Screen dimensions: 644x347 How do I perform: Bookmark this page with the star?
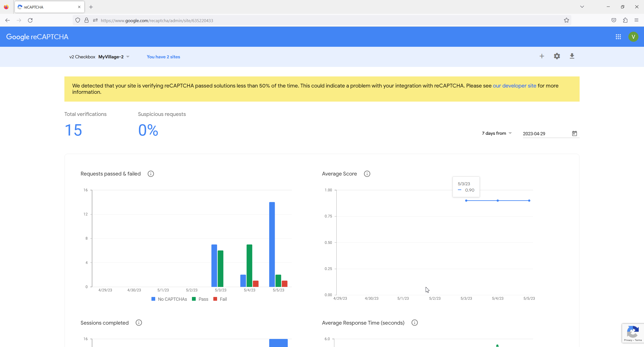pyautogui.click(x=566, y=20)
